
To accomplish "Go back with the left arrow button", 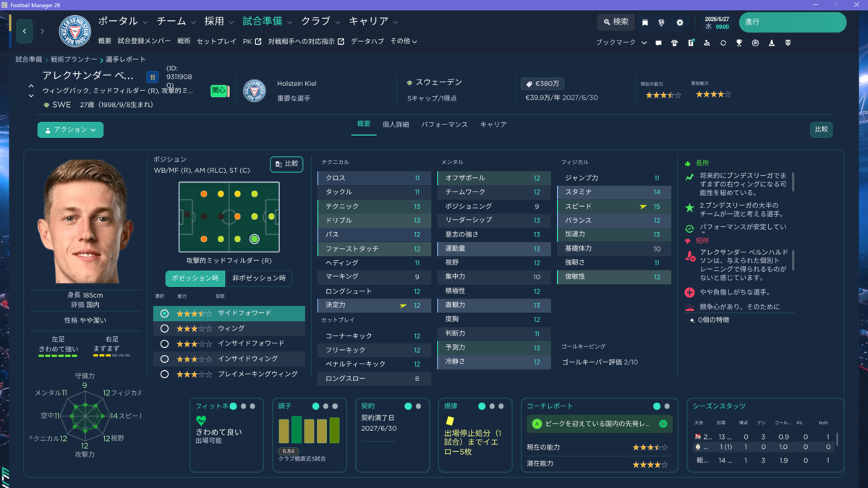I will point(25,31).
